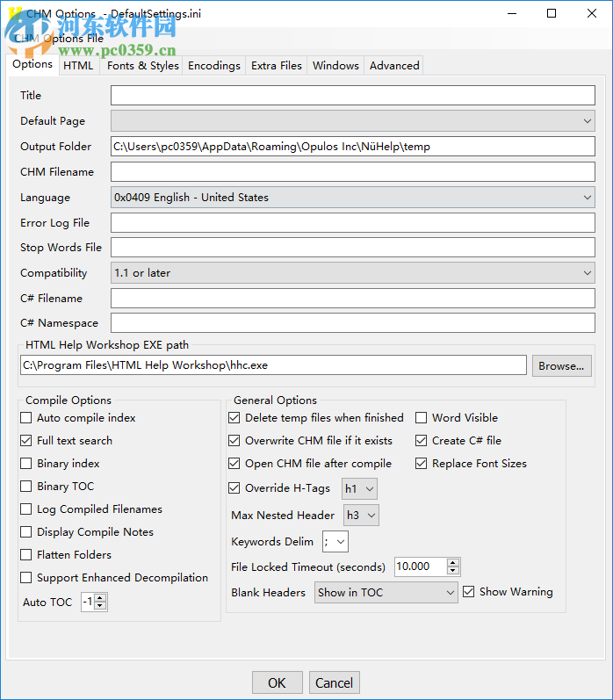Click the Error Log File field
The width and height of the screenshot is (613, 700).
pos(353,223)
